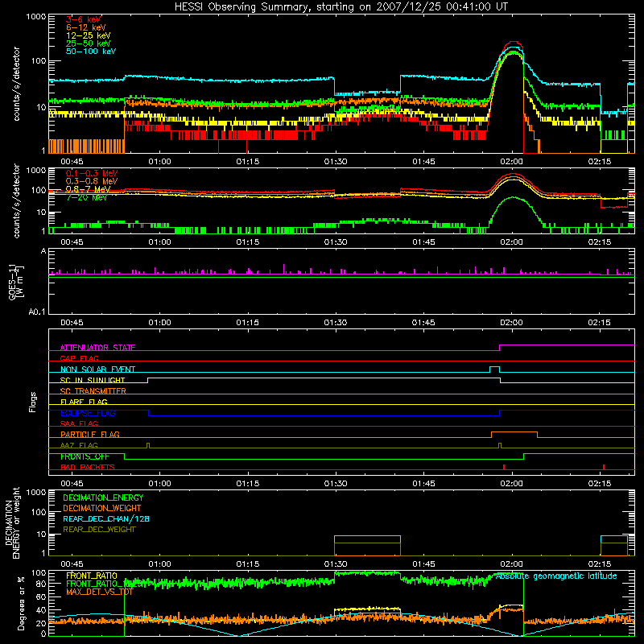Select the FLARE_FLAG label
The height and width of the screenshot is (644, 644).
tap(84, 402)
